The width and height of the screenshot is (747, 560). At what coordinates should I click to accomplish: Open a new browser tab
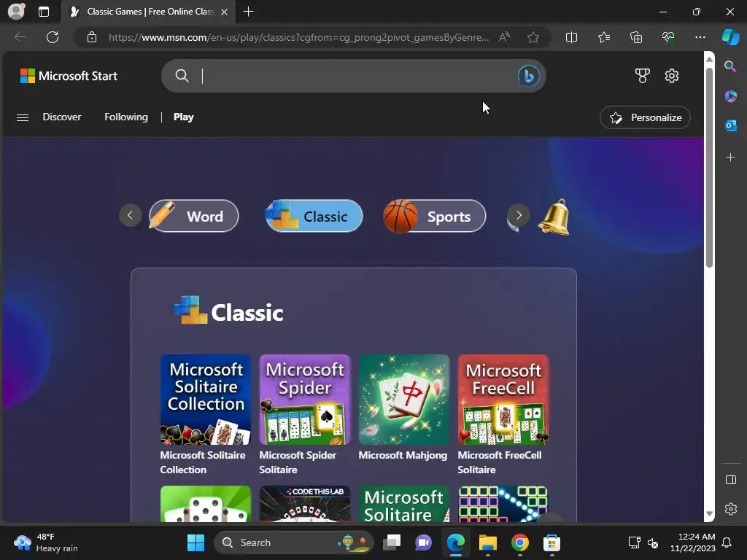[x=248, y=12]
